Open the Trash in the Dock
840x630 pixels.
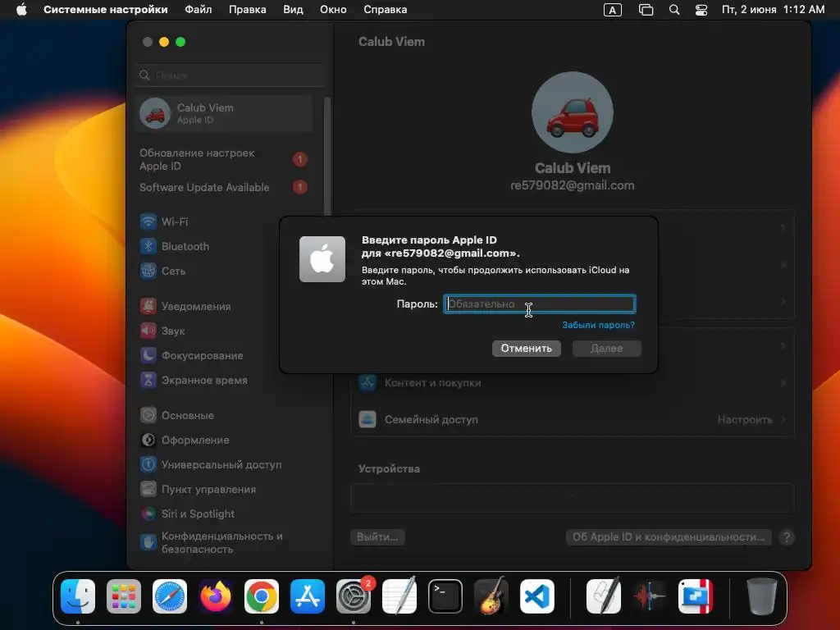pyautogui.click(x=762, y=596)
